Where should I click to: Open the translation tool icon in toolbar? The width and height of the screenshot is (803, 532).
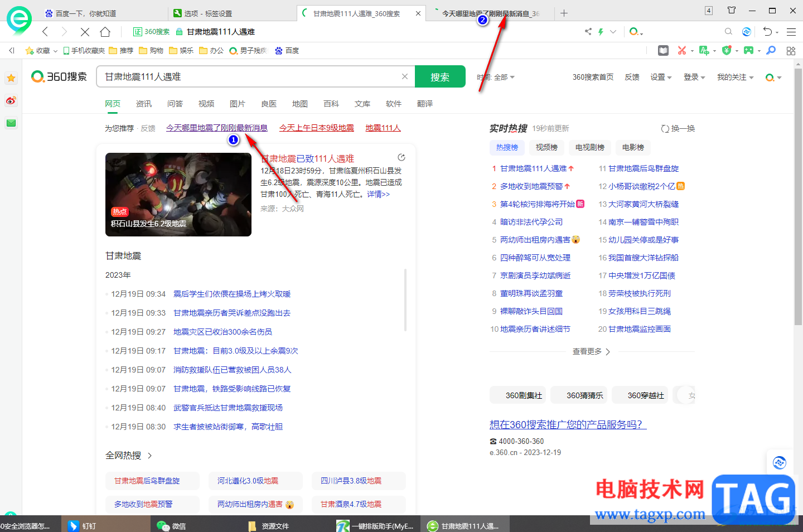click(x=705, y=50)
